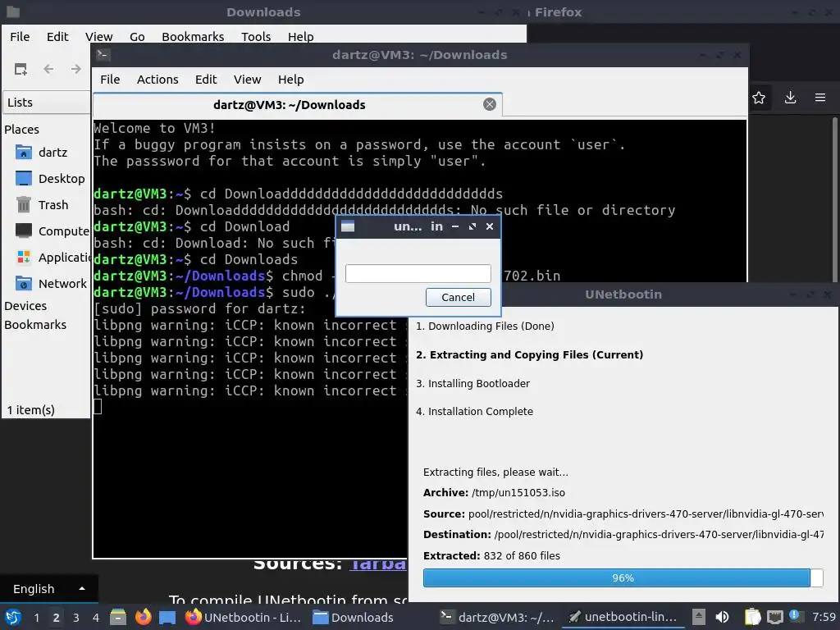
Task: Open Firefox hamburger menu
Action: pos(820,98)
